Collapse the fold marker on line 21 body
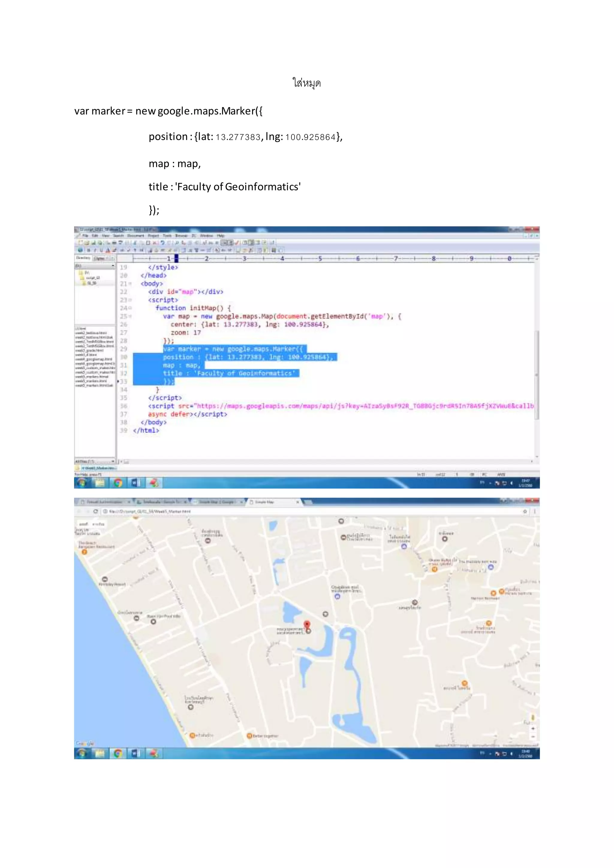614x868 pixels. tap(130, 284)
